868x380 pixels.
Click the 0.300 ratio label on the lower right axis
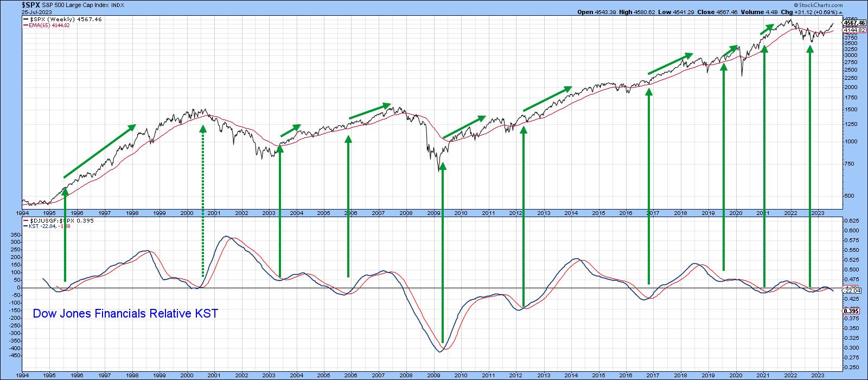tap(853, 347)
